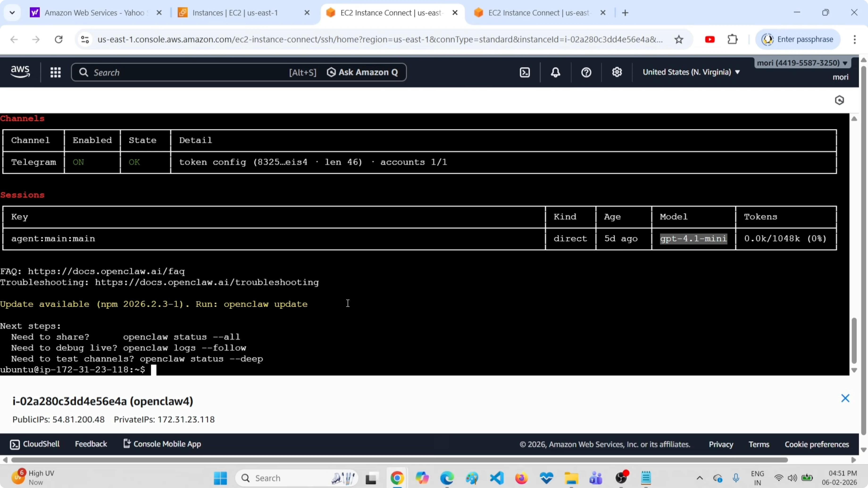Select the Ask Amazon Q icon
Image resolution: width=868 pixels, height=488 pixels.
(x=332, y=72)
